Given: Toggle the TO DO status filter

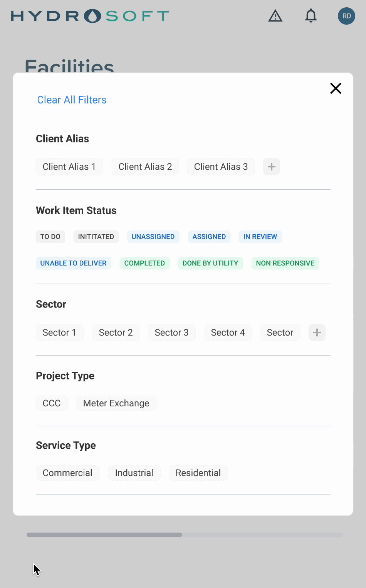Looking at the screenshot, I should (x=50, y=237).
